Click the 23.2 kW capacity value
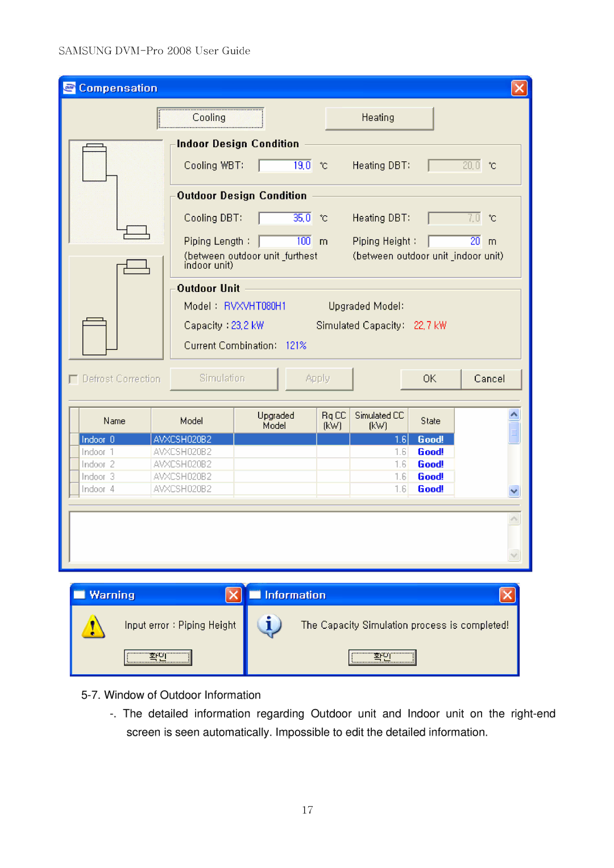Screen dimensions: 614x868 coord(247,325)
